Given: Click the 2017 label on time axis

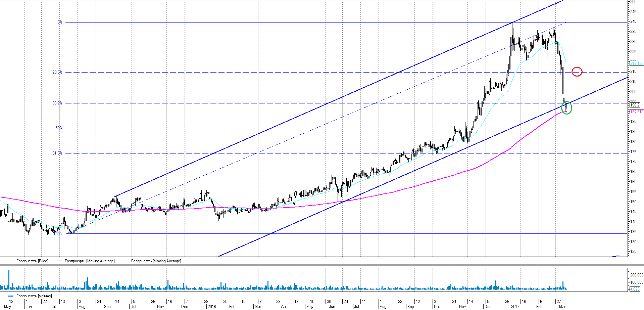Looking at the screenshot, I should 515,307.
